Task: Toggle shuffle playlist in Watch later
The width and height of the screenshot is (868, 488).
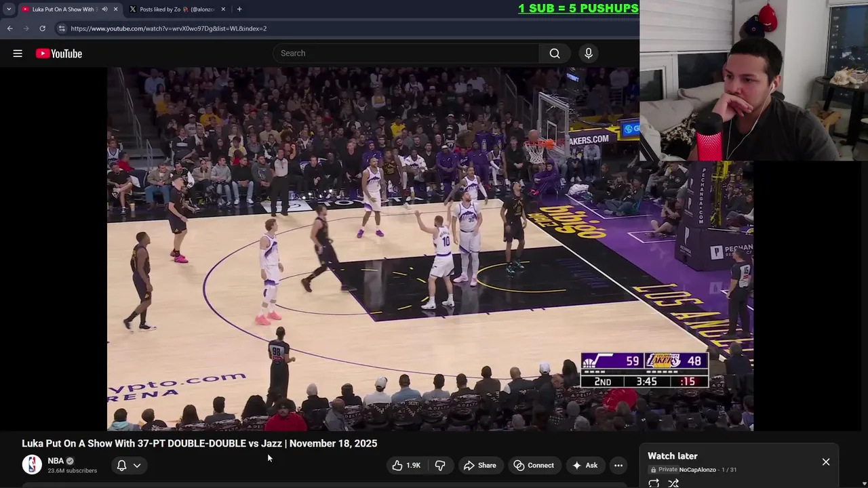Action: click(673, 483)
